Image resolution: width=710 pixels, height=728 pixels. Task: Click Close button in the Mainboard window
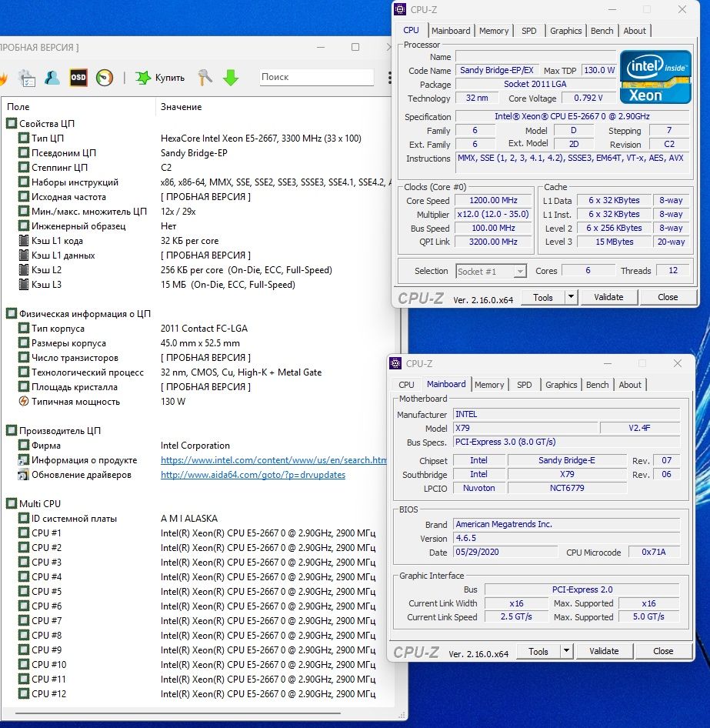pos(663,651)
